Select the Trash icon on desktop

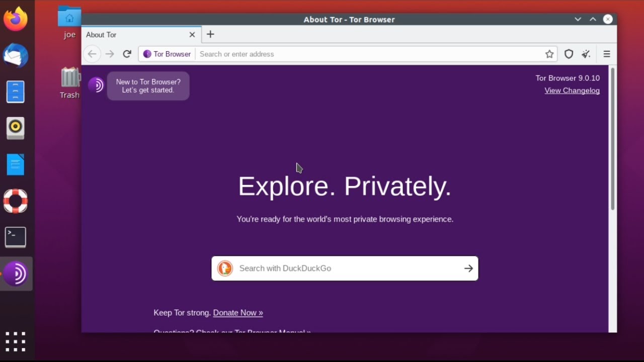(x=70, y=83)
